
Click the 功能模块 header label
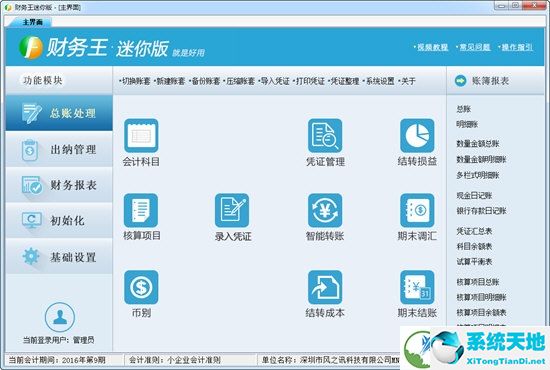(x=42, y=80)
